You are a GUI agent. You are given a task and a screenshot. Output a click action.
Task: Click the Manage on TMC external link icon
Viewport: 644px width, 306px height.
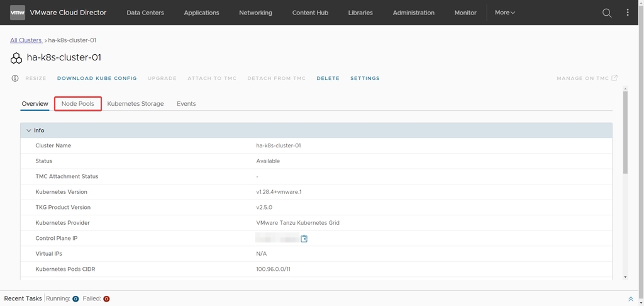pyautogui.click(x=614, y=78)
